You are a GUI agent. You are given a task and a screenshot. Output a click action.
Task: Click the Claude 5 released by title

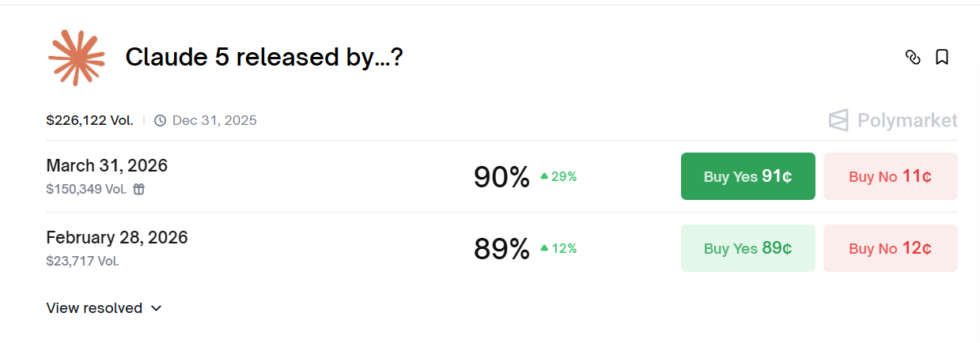[x=264, y=57]
